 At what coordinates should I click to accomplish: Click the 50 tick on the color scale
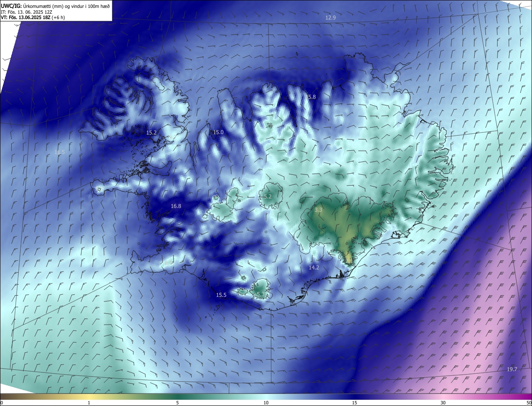point(529,403)
